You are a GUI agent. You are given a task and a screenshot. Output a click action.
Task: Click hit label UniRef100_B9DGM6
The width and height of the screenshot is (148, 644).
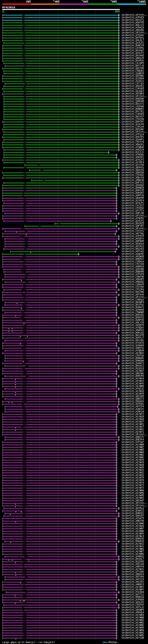[x=133, y=99]
